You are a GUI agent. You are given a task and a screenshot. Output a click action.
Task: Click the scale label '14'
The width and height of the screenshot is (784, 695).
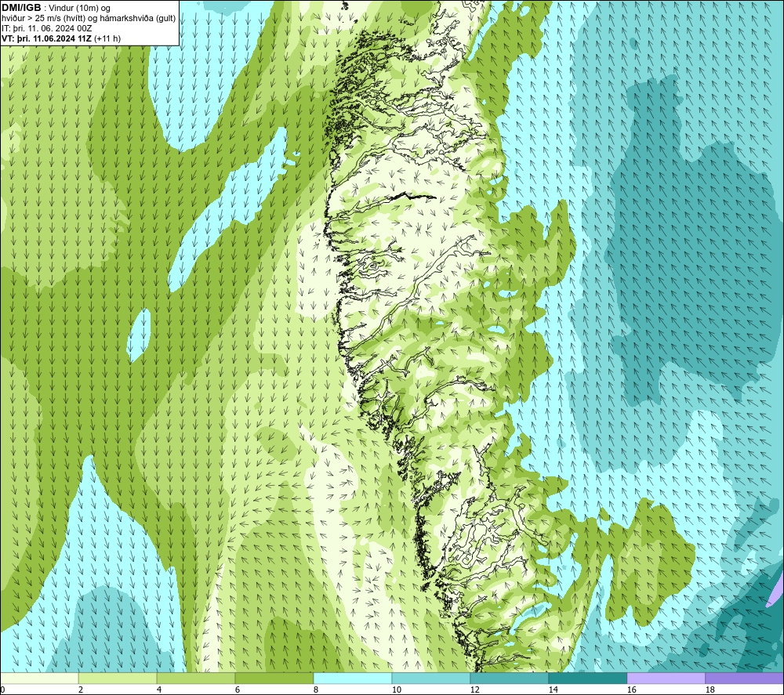click(553, 690)
